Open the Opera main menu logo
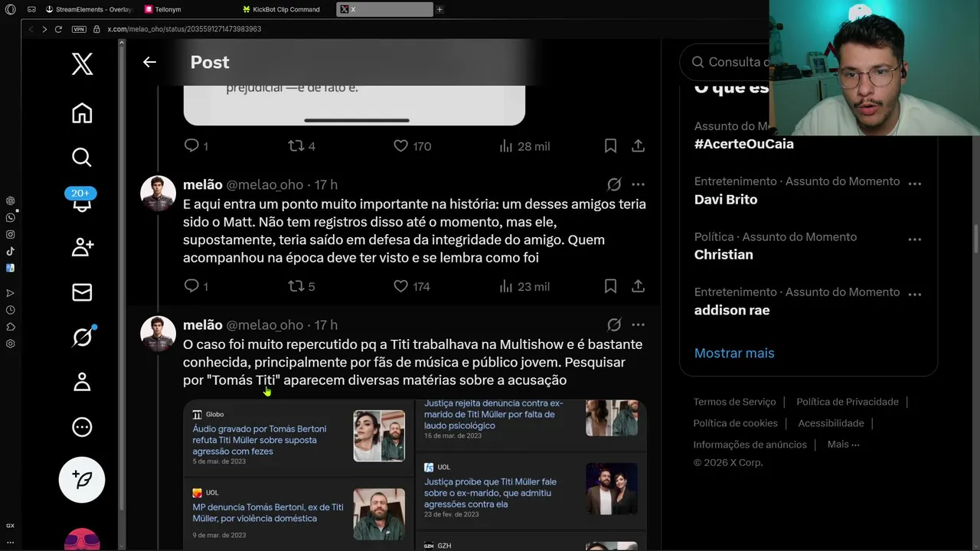The height and width of the screenshot is (551, 980). pyautogui.click(x=10, y=9)
